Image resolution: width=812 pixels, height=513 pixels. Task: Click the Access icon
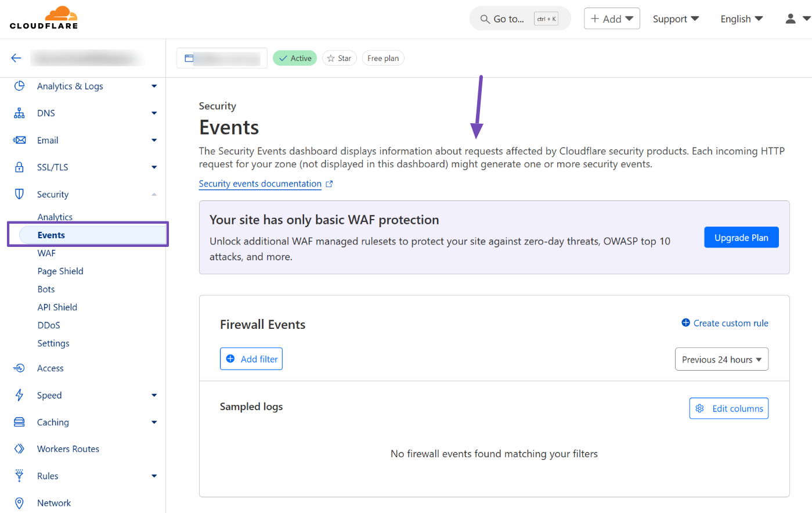point(19,368)
